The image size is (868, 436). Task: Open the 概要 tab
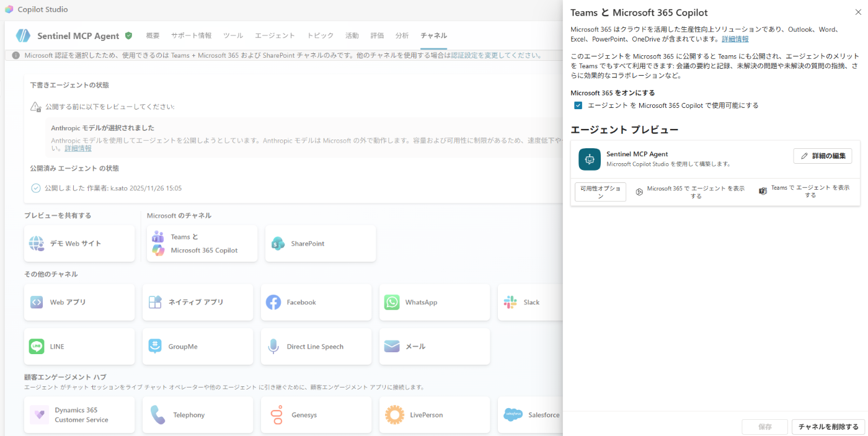[153, 35]
